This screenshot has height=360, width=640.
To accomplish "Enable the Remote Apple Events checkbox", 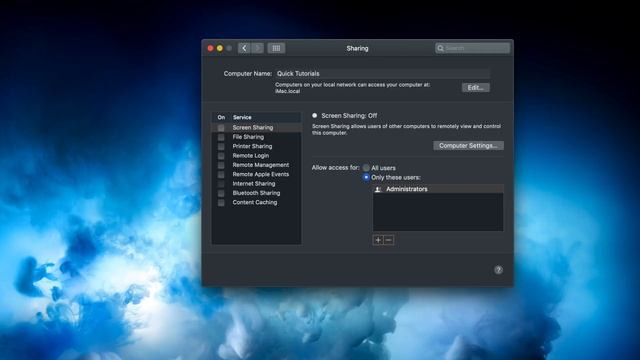I will 221,175.
